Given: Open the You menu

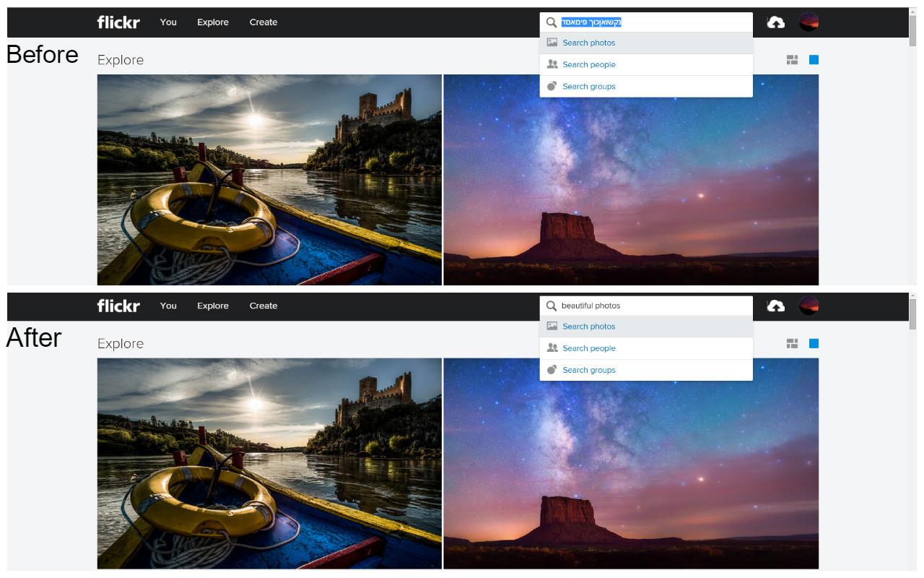Looking at the screenshot, I should [x=168, y=22].
